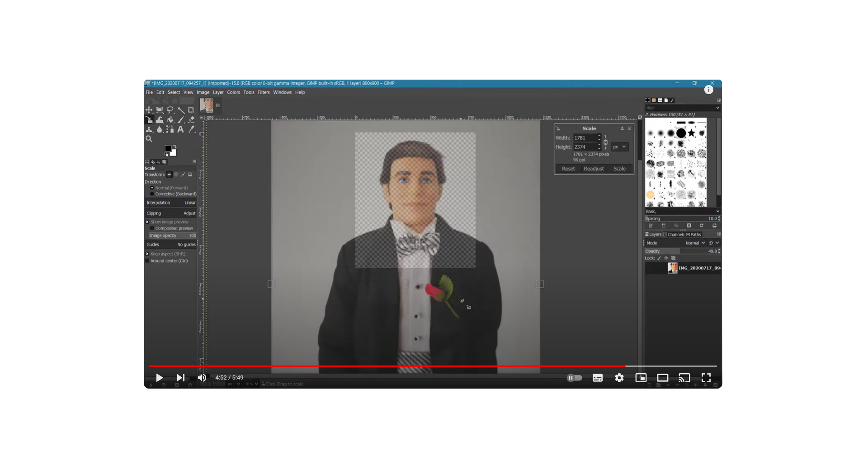Enable the Composited preview checkbox

tap(152, 228)
